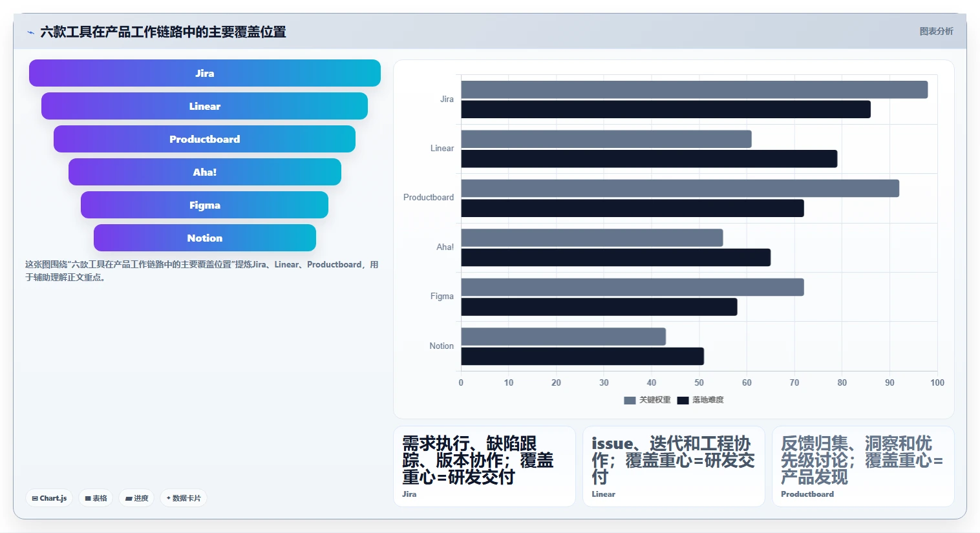This screenshot has height=533, width=980.
Task: Toggle the 落地难度 legend swatch
Action: [683, 401]
